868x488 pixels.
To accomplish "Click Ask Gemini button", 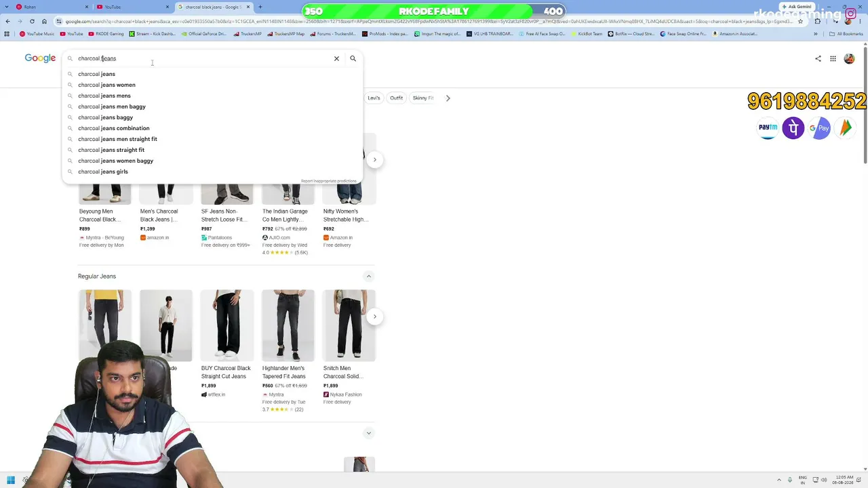I will click(796, 7).
